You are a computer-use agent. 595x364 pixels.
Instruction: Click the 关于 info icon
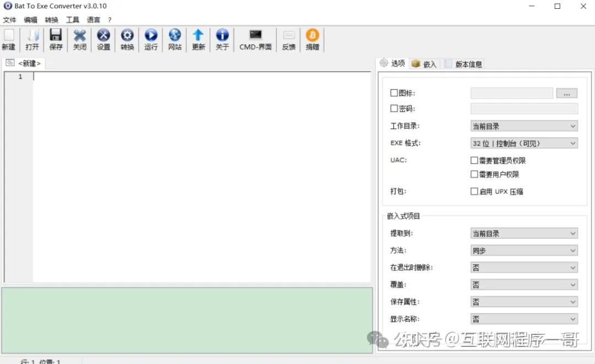[223, 35]
